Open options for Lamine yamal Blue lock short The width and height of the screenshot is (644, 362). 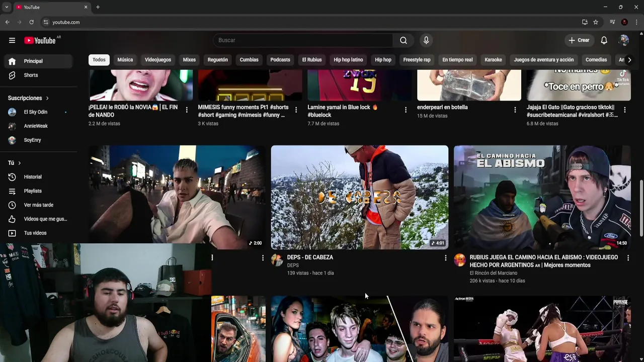(x=406, y=110)
